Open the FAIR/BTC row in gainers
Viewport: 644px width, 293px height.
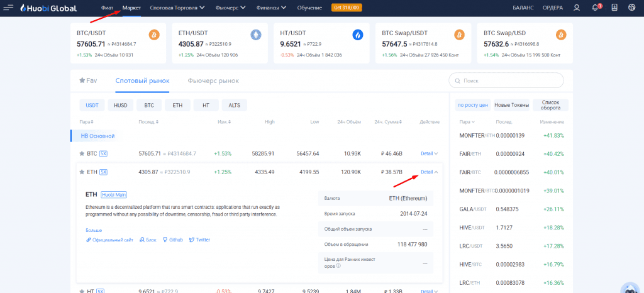click(x=512, y=172)
